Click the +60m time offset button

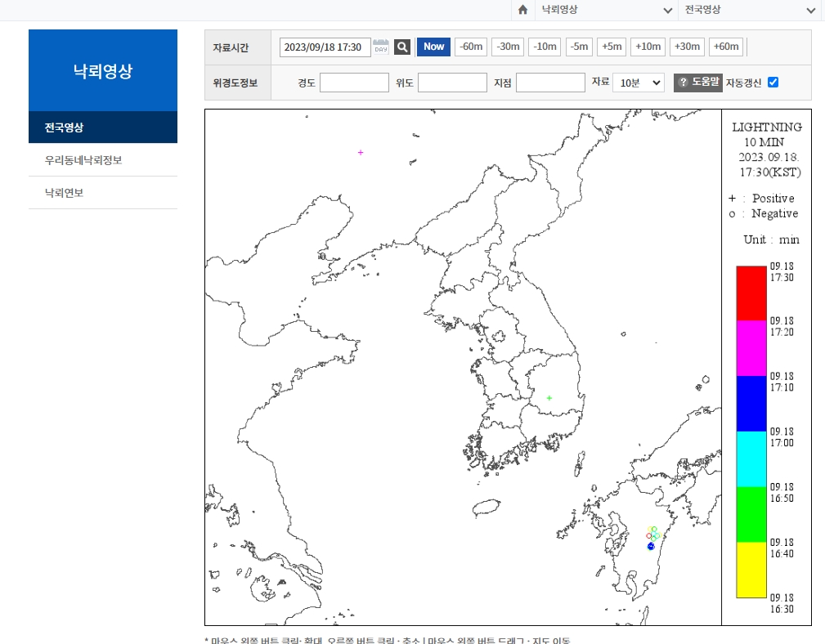pos(725,47)
